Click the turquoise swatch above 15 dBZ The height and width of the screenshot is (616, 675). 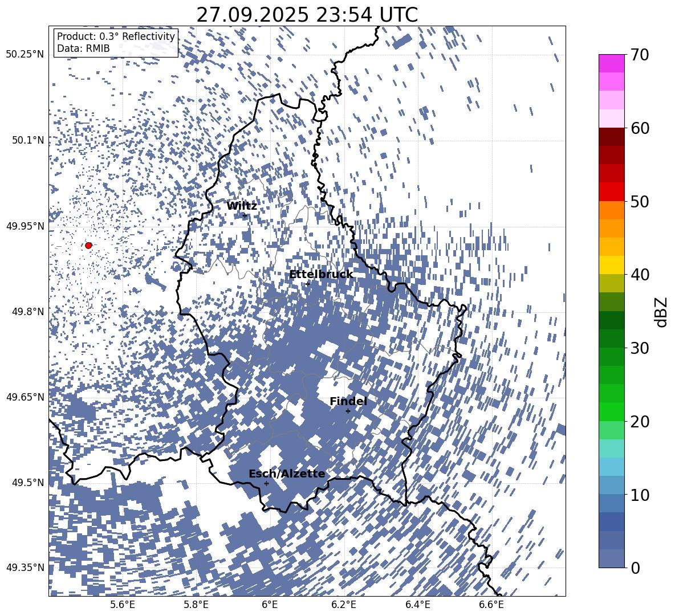click(x=611, y=448)
